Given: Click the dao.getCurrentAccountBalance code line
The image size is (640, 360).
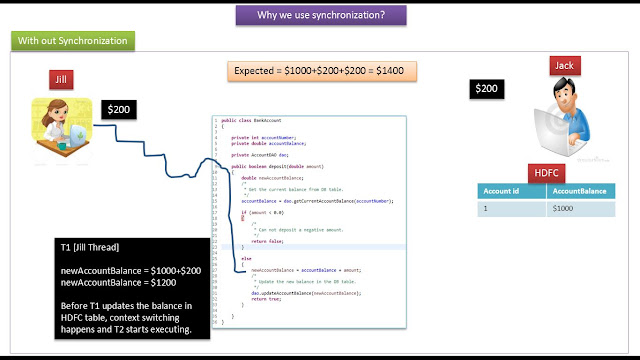Looking at the screenshot, I should coord(317,201).
